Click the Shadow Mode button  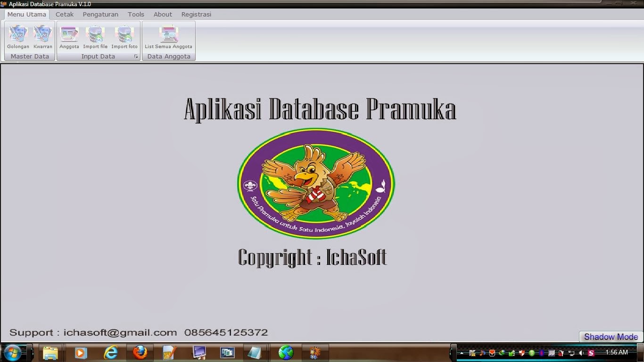611,337
